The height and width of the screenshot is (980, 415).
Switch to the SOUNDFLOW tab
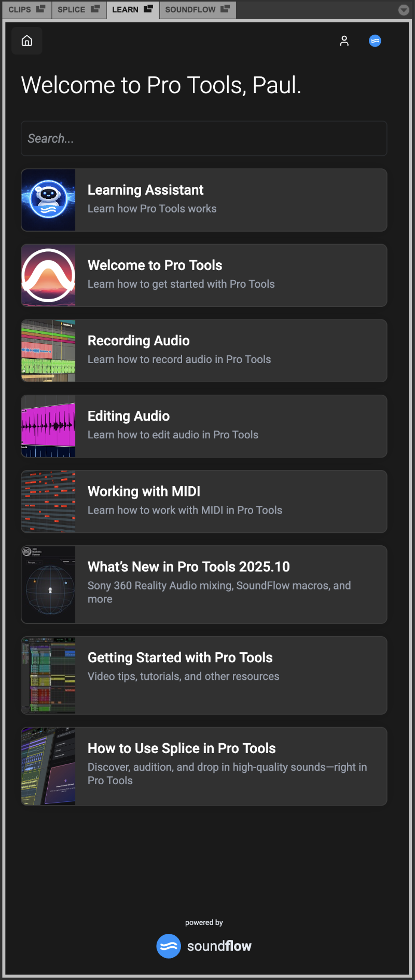198,10
